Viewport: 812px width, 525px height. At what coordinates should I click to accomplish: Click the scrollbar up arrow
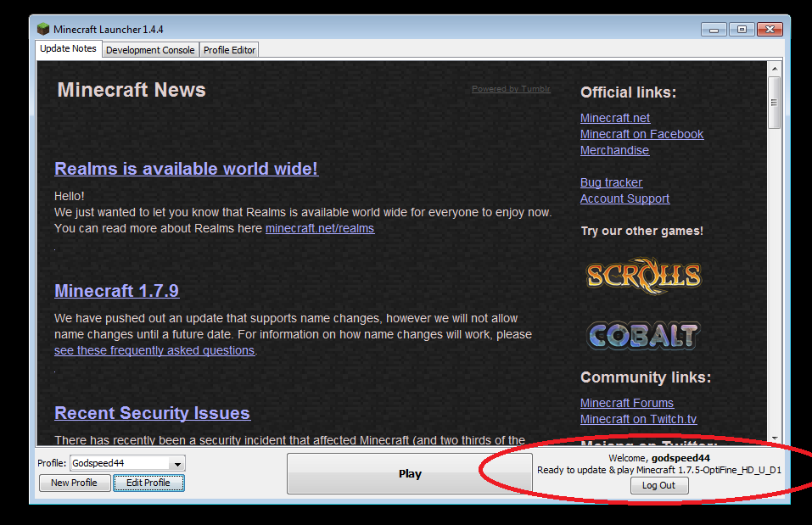[774, 69]
